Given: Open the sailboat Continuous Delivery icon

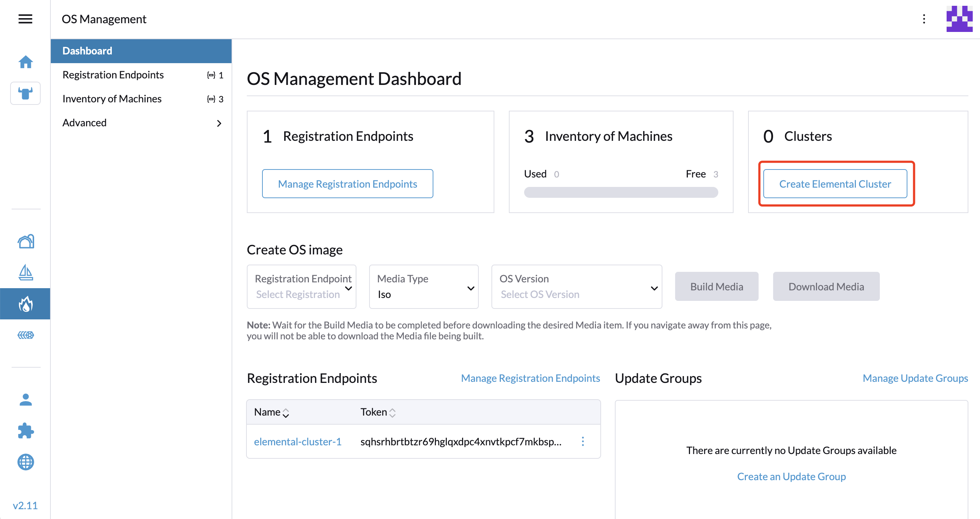Looking at the screenshot, I should coord(25,273).
